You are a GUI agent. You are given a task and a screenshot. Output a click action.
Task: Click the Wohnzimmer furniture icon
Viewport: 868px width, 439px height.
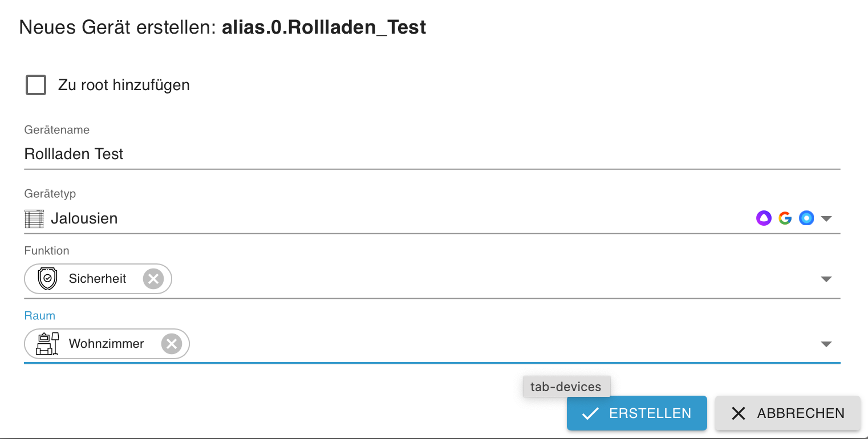click(47, 344)
